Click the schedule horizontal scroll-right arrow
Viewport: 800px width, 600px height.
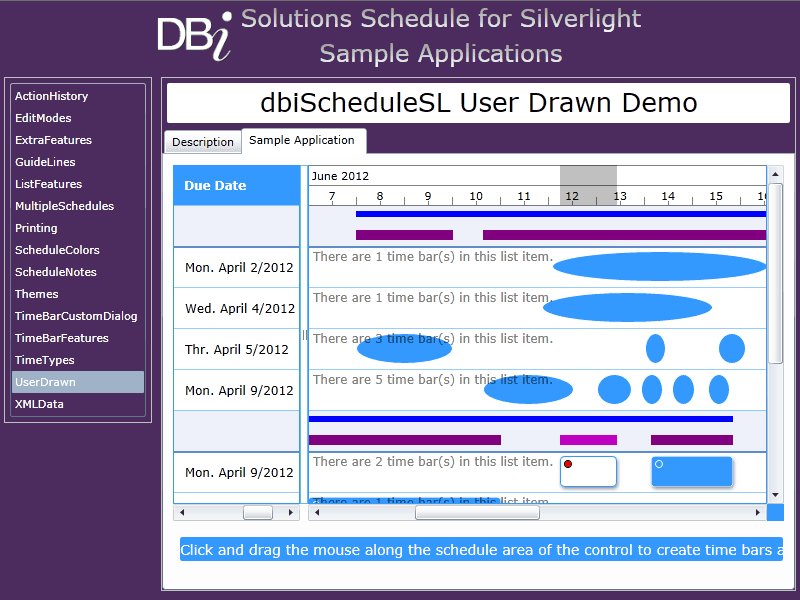758,512
